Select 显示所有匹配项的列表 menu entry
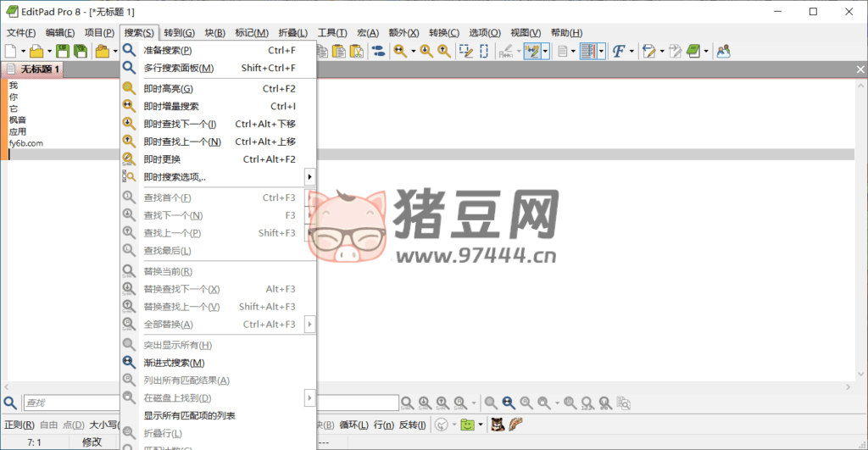Image resolution: width=868 pixels, height=450 pixels. coord(218,416)
